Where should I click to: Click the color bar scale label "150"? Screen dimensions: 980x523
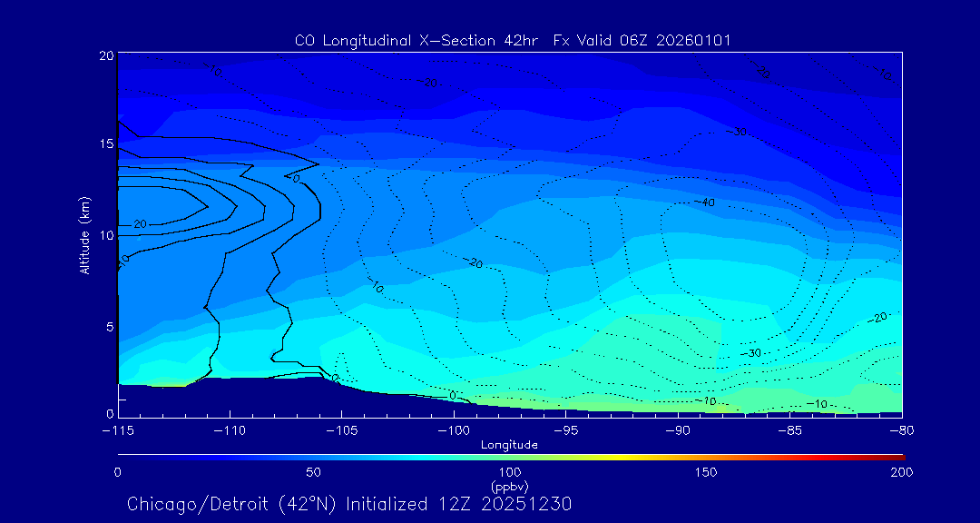click(706, 472)
